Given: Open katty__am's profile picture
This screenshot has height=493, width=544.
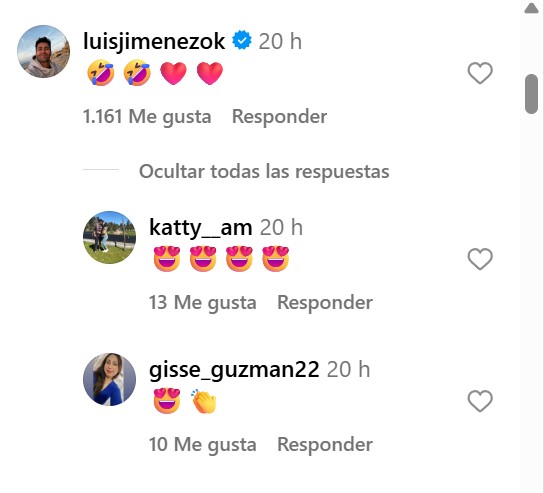Looking at the screenshot, I should [109, 237].
